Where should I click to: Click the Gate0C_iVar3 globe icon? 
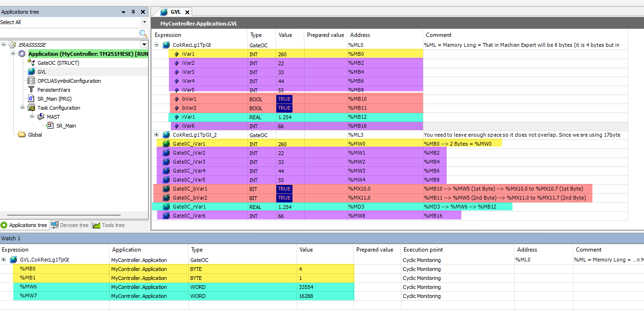[166, 162]
